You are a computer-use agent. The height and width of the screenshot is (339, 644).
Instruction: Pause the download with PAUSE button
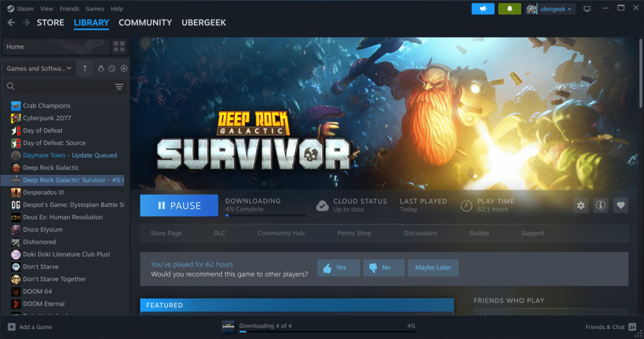[179, 205]
